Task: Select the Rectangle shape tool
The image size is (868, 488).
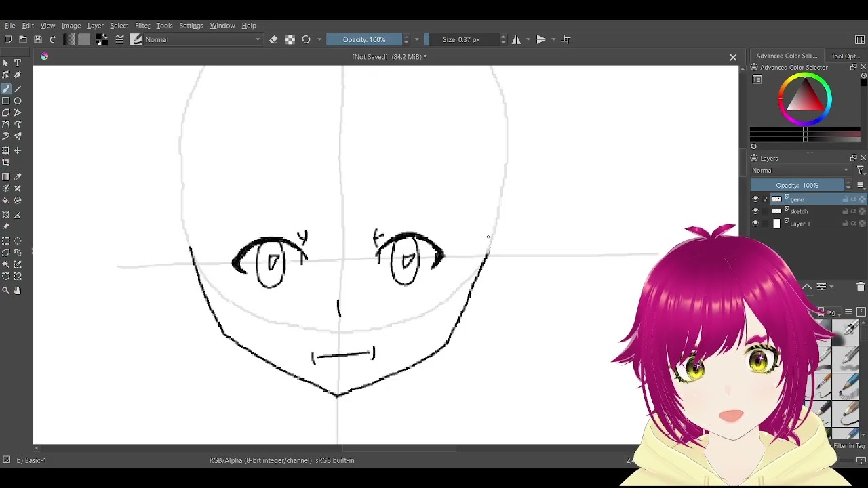Action: [x=6, y=101]
